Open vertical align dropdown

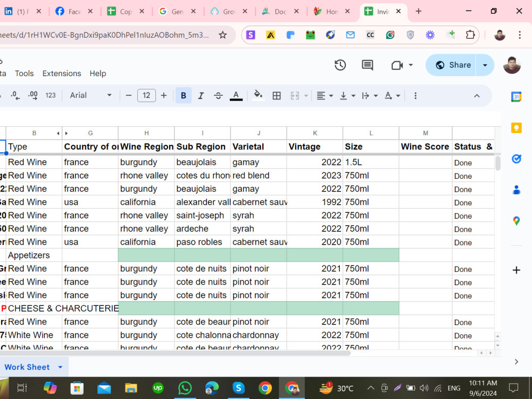coord(347,96)
